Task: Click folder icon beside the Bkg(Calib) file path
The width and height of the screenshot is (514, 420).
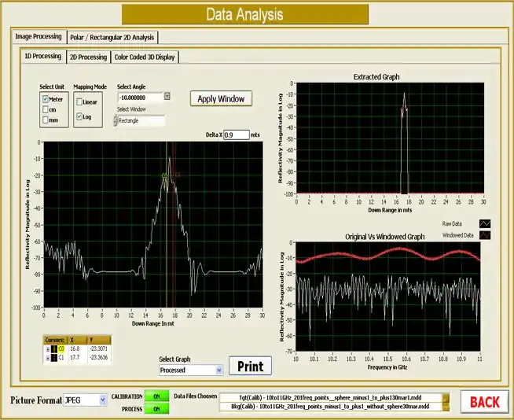Action: click(x=445, y=407)
